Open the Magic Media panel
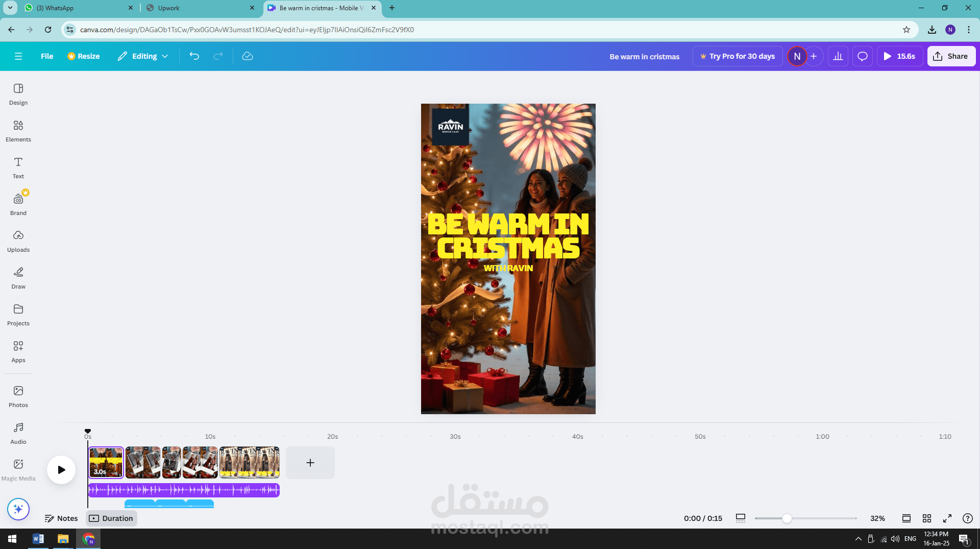 (18, 470)
